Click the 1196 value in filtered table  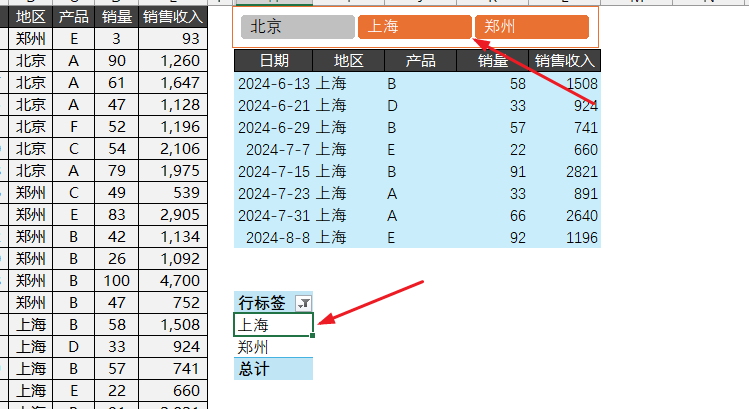[565, 237]
